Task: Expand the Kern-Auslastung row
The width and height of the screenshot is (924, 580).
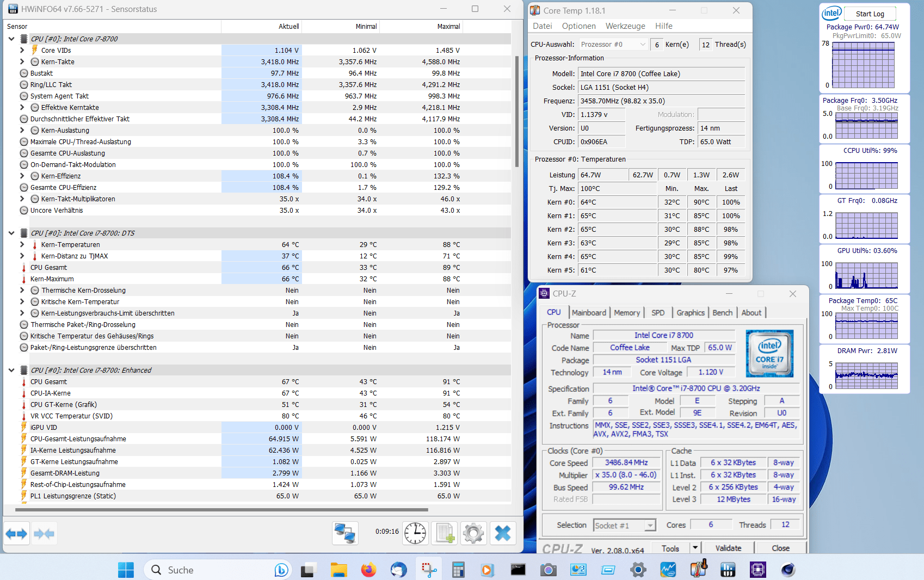Action: pos(22,130)
